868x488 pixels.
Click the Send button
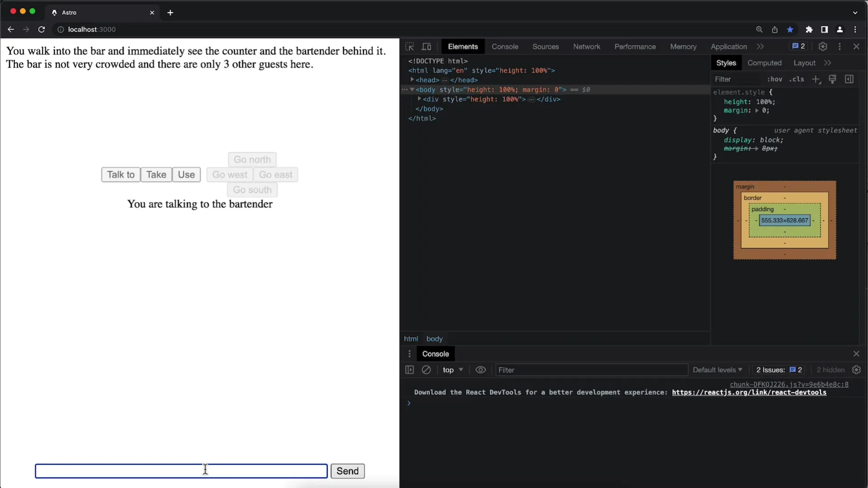[x=348, y=471]
